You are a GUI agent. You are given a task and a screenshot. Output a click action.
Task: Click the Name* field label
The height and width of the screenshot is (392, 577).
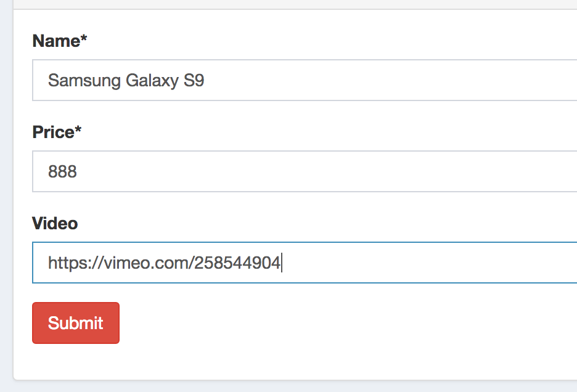click(x=56, y=41)
